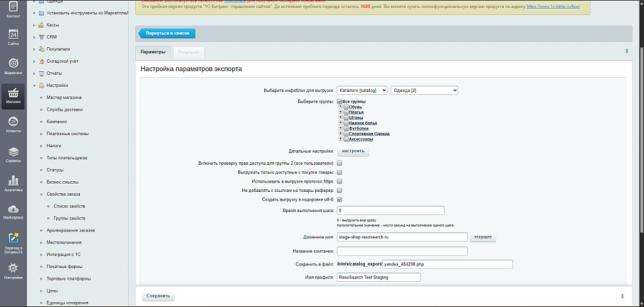Expand the Платья group tree node
The height and width of the screenshot is (307, 644).
pos(340,112)
